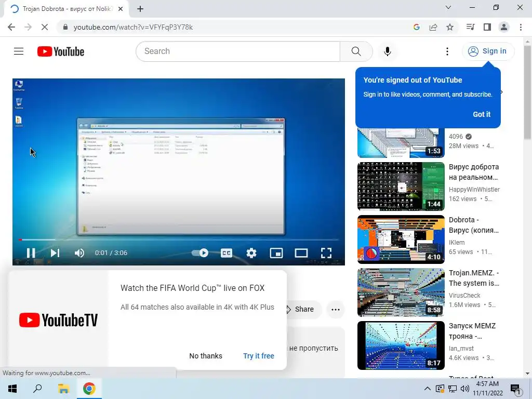The image size is (532, 399).
Task: Open a new browser tab
Action: point(140,9)
